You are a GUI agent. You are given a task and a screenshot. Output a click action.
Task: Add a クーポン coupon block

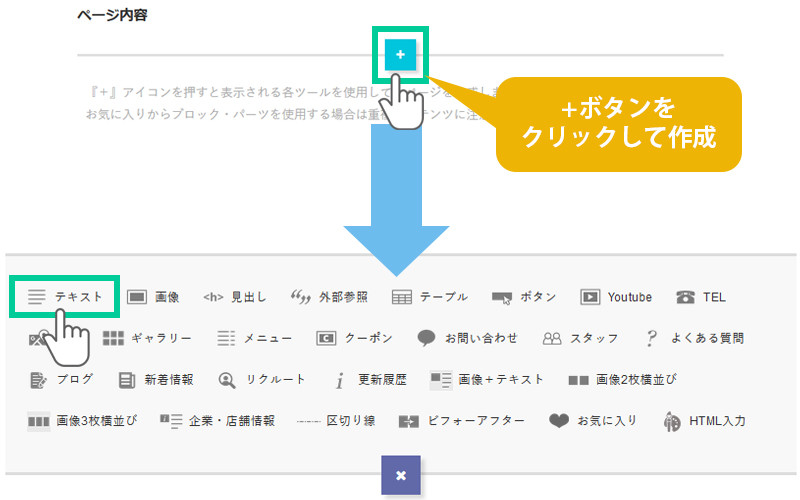pyautogui.click(x=354, y=338)
